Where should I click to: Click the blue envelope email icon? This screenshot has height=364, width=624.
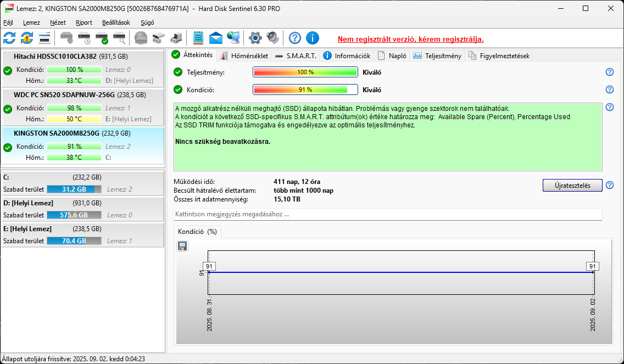pyautogui.click(x=216, y=38)
